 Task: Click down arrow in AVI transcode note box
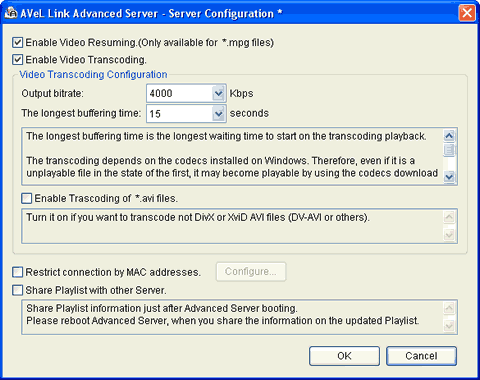[449, 235]
